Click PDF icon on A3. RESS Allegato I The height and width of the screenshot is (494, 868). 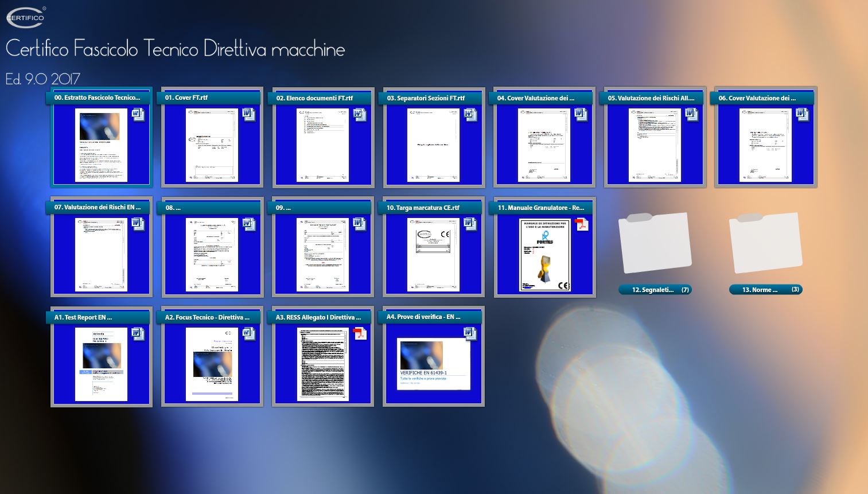tap(360, 333)
